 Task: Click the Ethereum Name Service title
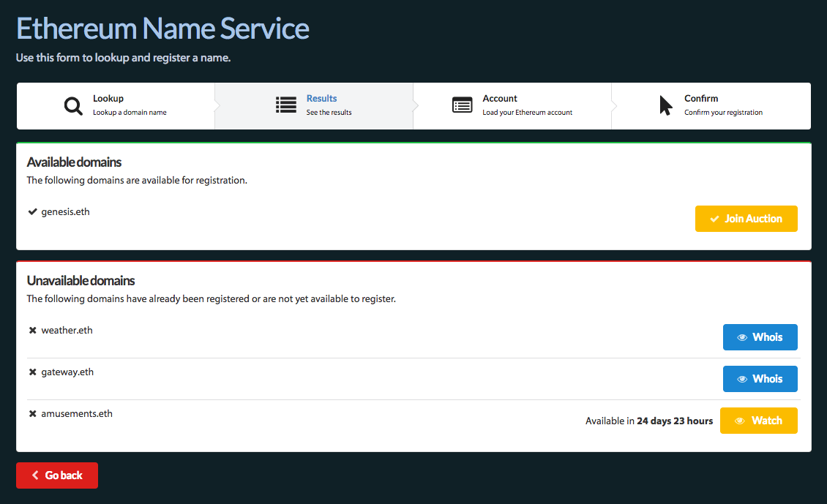163,29
